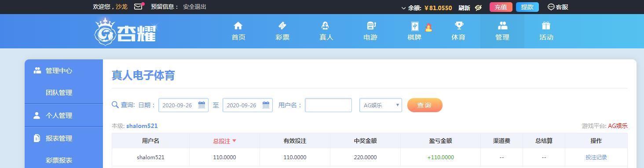Screen dimensions: 644x168
Task: Switch to the 管理 nav tab
Action: (502, 31)
